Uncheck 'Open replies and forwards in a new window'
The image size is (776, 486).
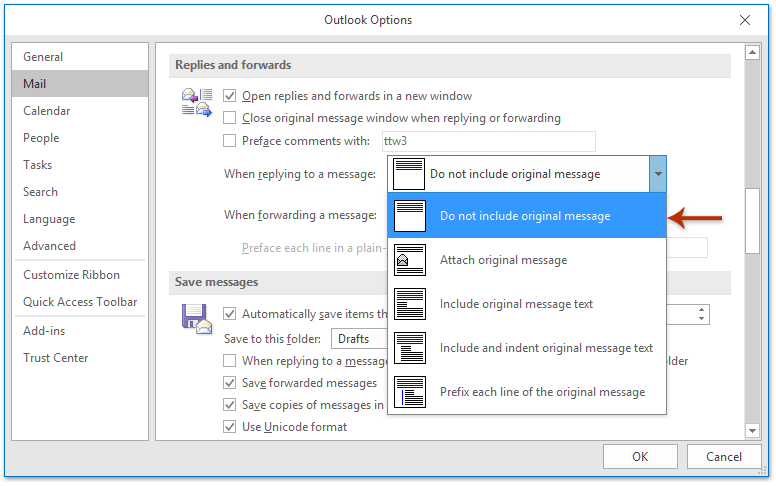point(230,97)
